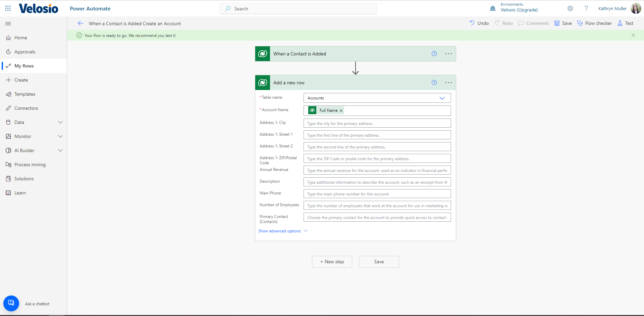644x316 pixels.
Task: Open help for Add a new row
Action: [434, 83]
